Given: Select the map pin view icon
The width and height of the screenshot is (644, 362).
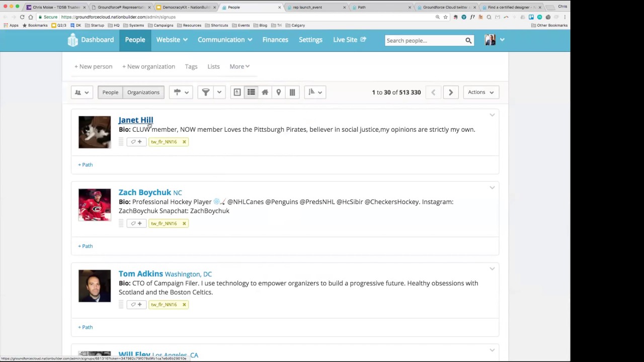Looking at the screenshot, I should pos(278,92).
